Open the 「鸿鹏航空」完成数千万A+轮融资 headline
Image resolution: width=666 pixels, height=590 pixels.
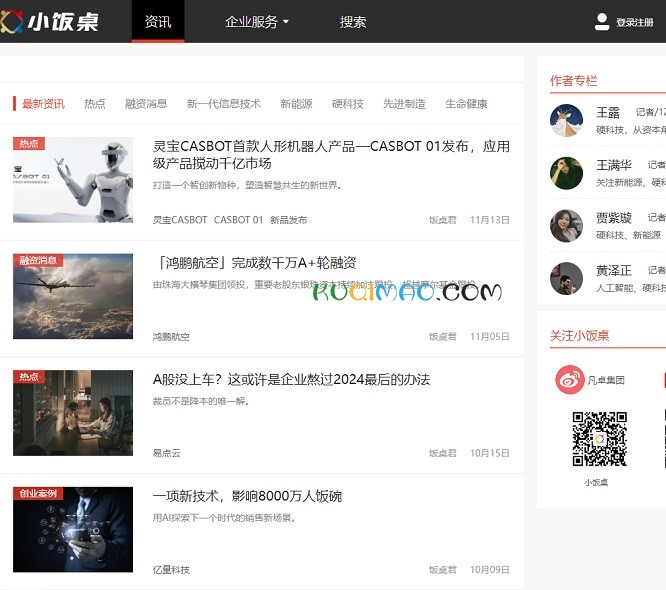[x=254, y=263]
